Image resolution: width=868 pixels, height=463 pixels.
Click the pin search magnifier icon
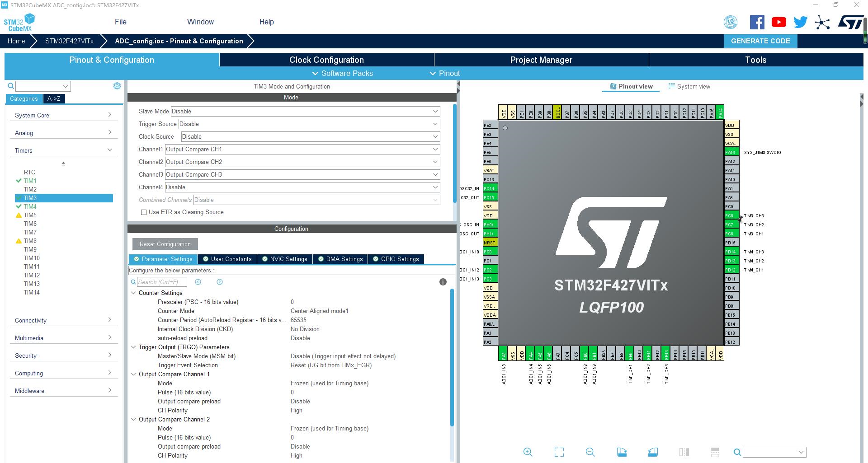coord(737,452)
